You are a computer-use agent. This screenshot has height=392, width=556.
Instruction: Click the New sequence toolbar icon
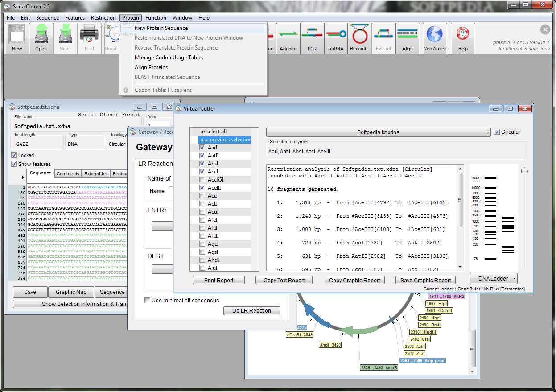(x=17, y=38)
